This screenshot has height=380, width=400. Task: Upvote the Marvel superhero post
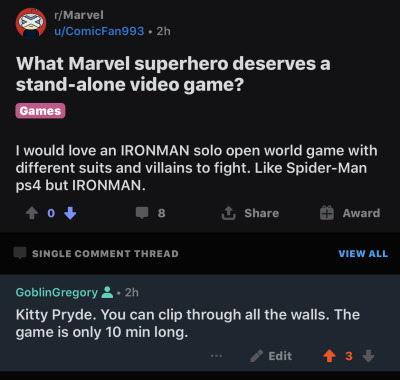point(32,213)
